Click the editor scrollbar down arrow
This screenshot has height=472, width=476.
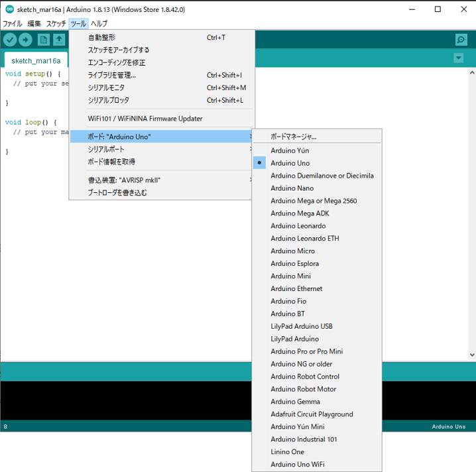(x=472, y=355)
